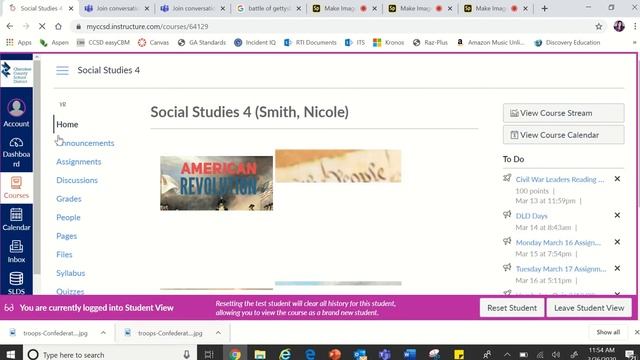This screenshot has width=640, height=360.
Task: Dismiss Monday March 16 Assignment to-do
Action: [x=617, y=242]
